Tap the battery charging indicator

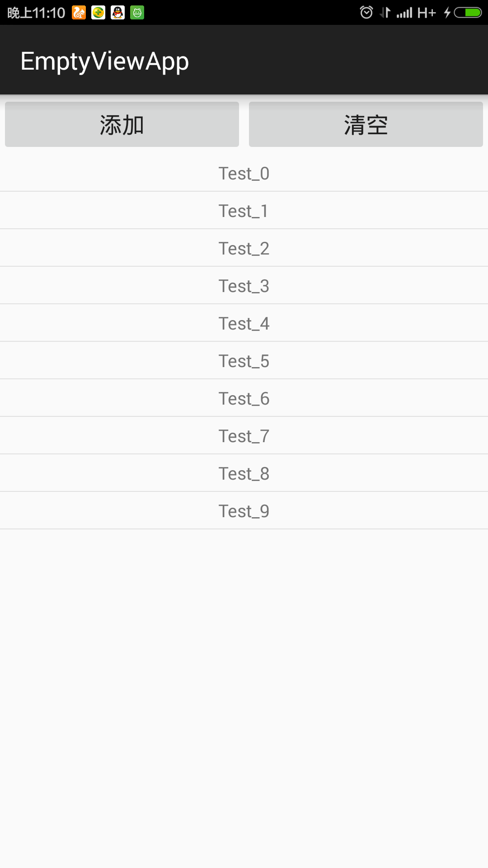point(468,13)
